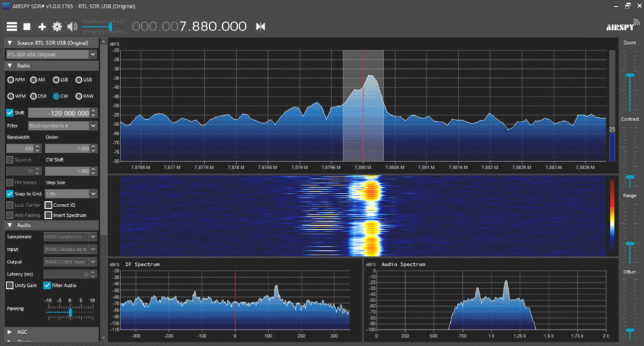Viewport: 644px width, 346px height.
Task: Select the USB mode radio button
Action: (79, 80)
